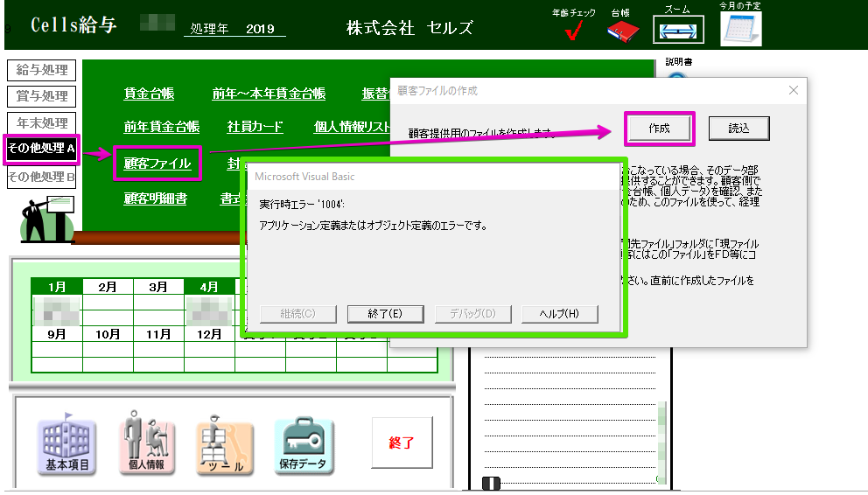Viewport: 868px width, 495px height.
Task: Open the 今月の予定 calendar icon
Action: pos(740,29)
